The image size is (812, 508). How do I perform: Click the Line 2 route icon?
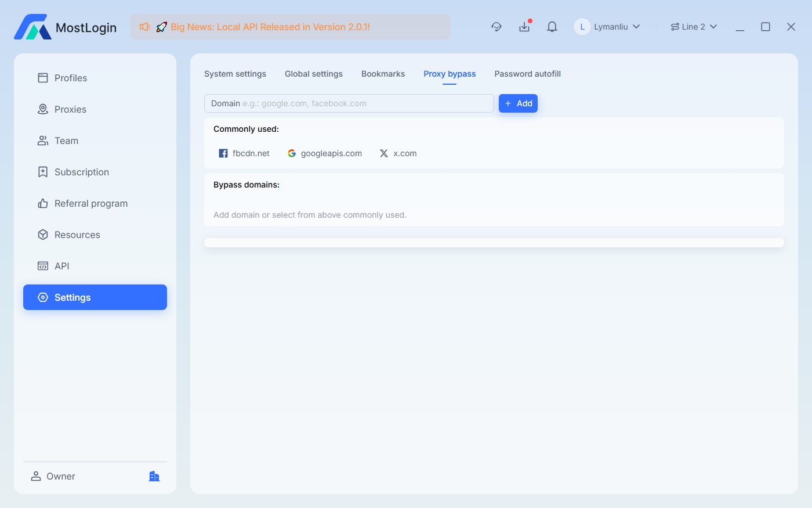[x=675, y=27]
